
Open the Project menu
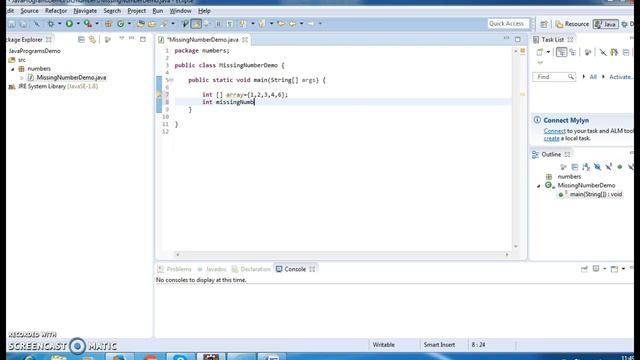136,11
